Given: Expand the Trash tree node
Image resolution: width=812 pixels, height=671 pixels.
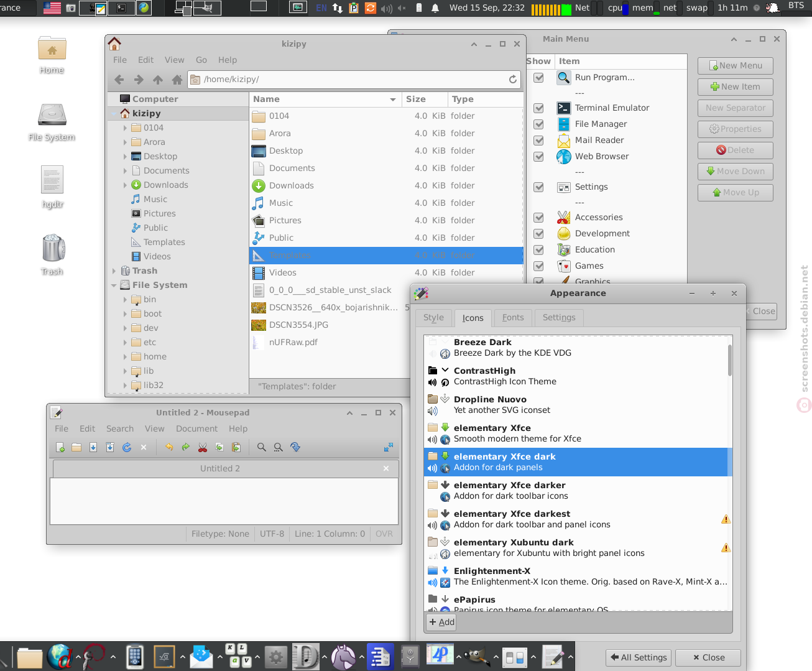Looking at the screenshot, I should (x=114, y=271).
